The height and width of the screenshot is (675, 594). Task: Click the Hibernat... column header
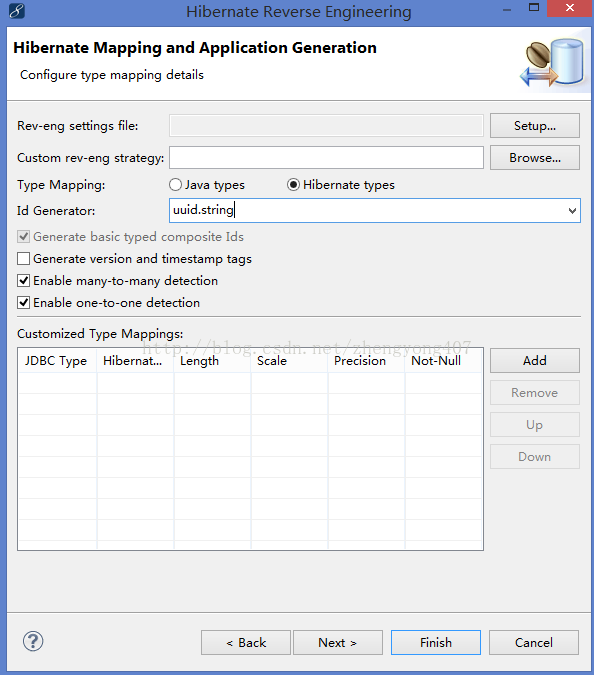pos(136,361)
